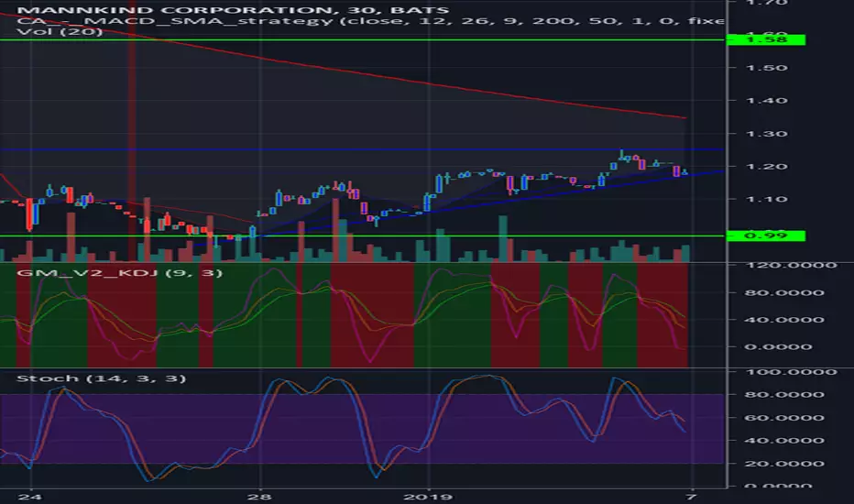Viewport: 854px width, 504px height.
Task: Click the Stoch pane 20.0000 axis value
Action: point(783,464)
